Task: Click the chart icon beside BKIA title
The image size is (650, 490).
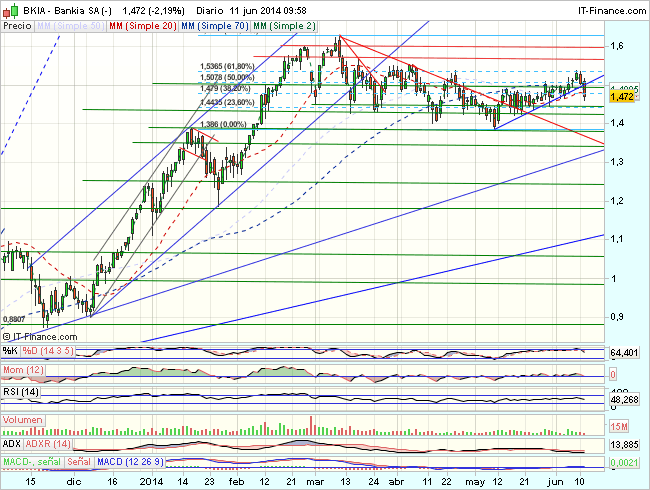Action: 10,8
